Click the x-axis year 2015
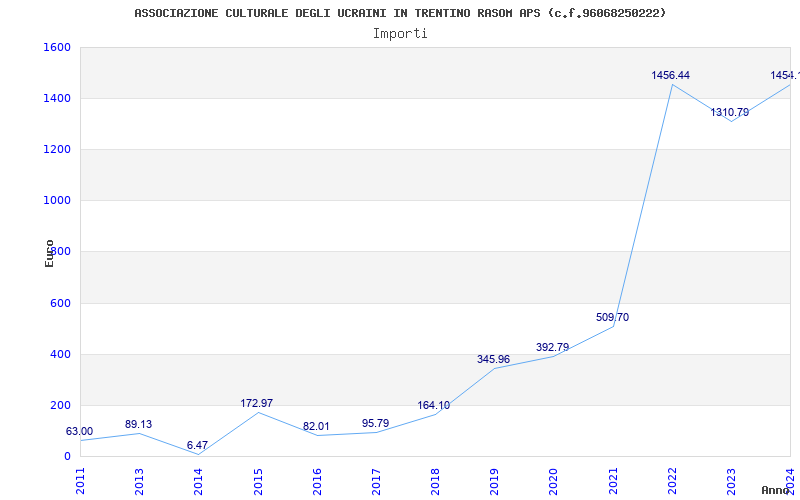Screen dimensions: 800x500 pos(258,481)
